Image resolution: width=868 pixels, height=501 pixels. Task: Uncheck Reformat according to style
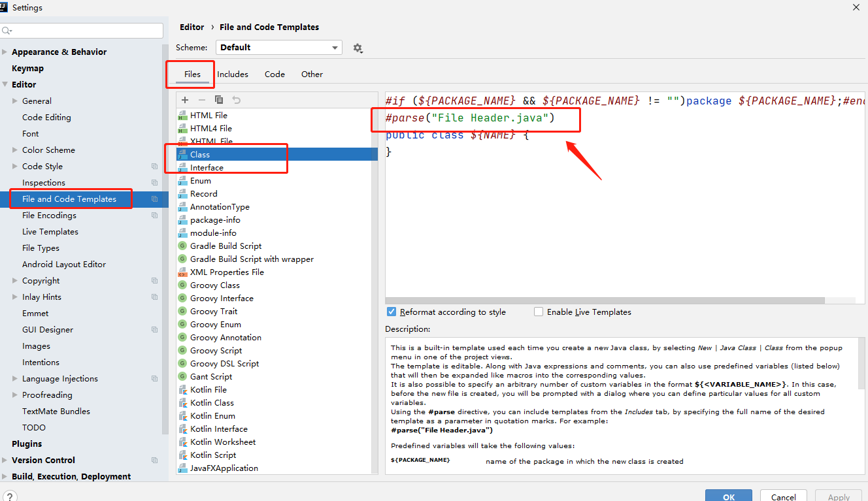pos(392,312)
